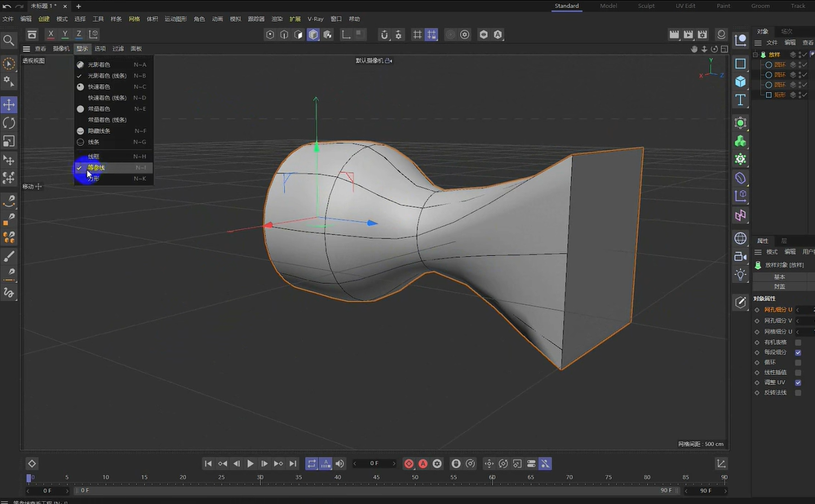Click the current frame field '0 F'
This screenshot has width=815, height=504.
click(374, 463)
